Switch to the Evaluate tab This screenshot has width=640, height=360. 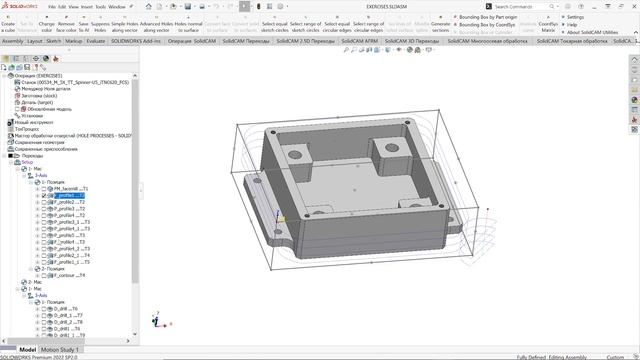pos(96,41)
